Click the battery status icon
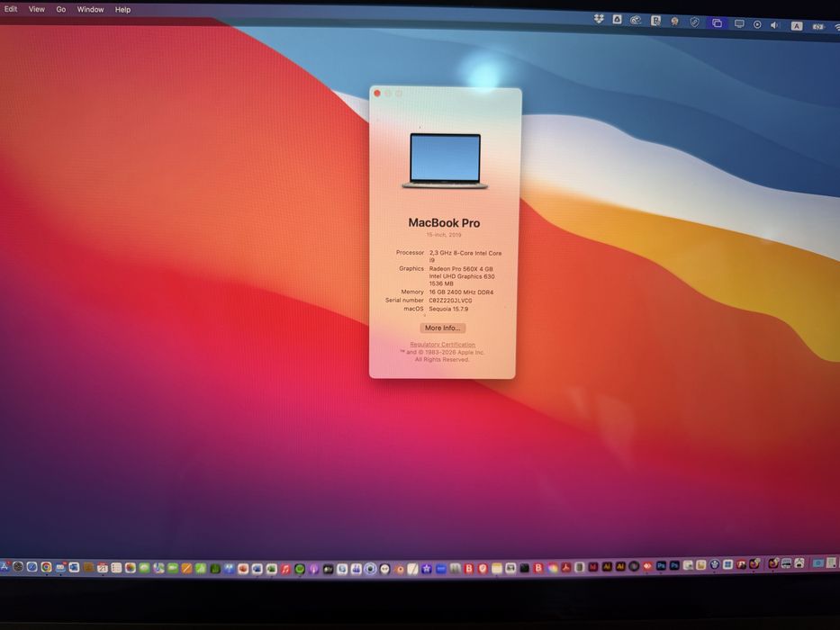The height and width of the screenshot is (630, 840). 818,26
